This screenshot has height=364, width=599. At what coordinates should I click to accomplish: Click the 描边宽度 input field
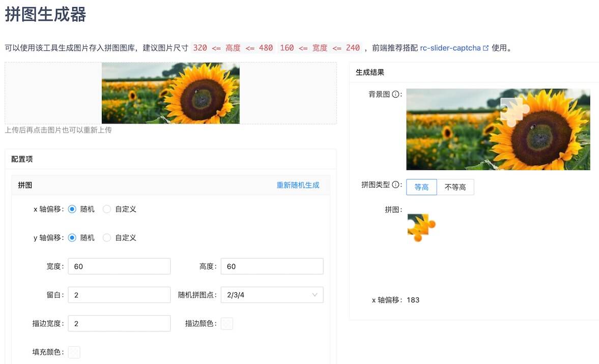click(x=119, y=323)
